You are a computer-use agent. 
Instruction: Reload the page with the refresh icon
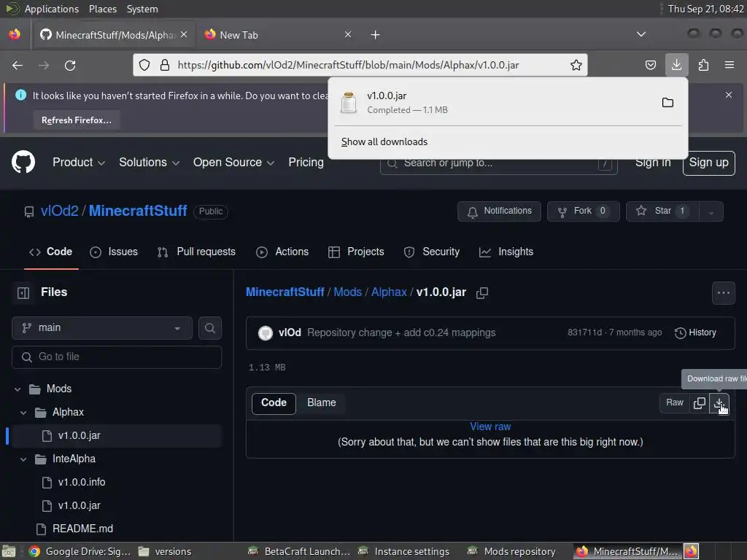70,65
